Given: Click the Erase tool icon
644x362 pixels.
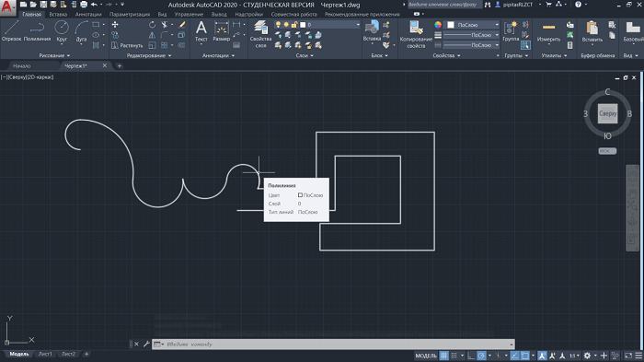Looking at the screenshot, I should (182, 25).
